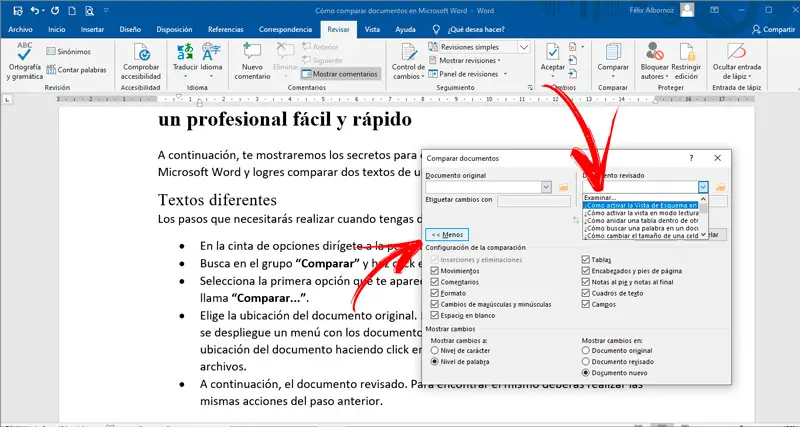Click the Save icon in quick access toolbar
Screen dimensions: 800x427
pyautogui.click(x=18, y=10)
